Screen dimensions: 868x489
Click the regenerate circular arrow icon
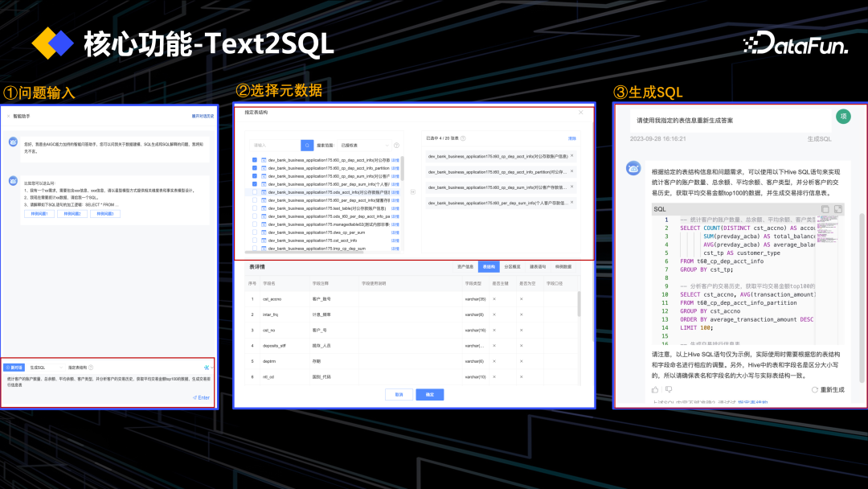pyautogui.click(x=814, y=390)
